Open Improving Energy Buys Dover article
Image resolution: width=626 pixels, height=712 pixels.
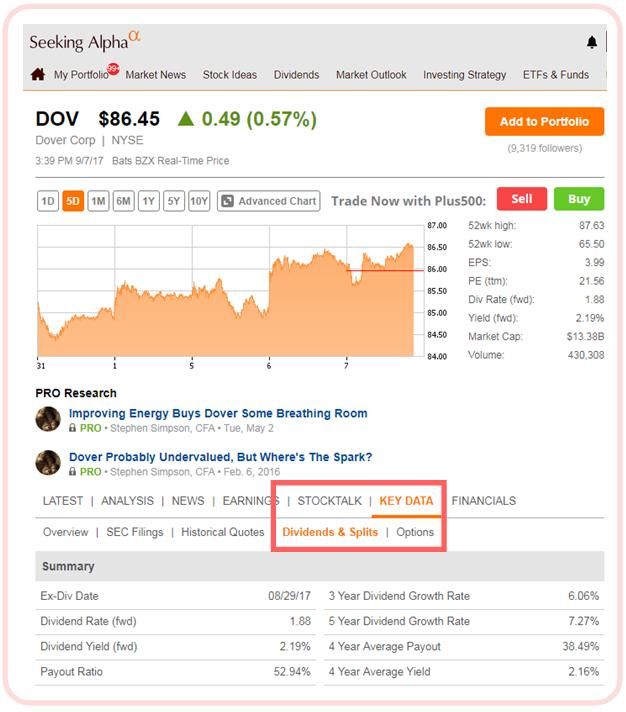tap(218, 413)
